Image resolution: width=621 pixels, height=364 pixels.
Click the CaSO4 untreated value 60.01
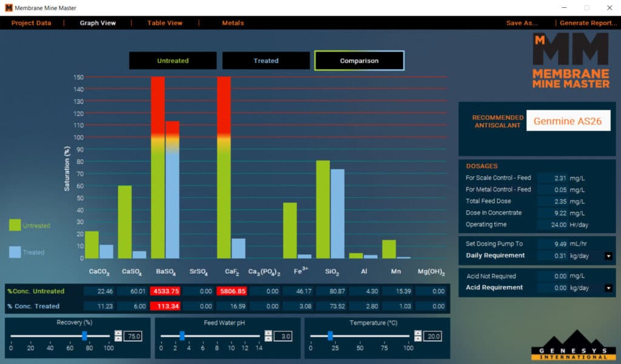point(132,291)
